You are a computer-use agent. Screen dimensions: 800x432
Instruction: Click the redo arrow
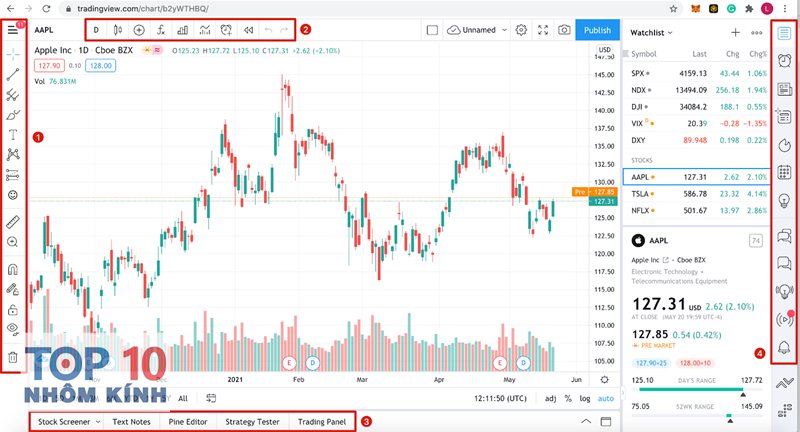coord(284,30)
